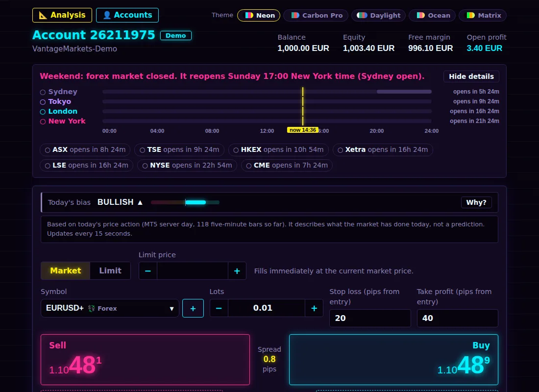Click the London session status circle
This screenshot has height=392, width=539.
(x=43, y=112)
